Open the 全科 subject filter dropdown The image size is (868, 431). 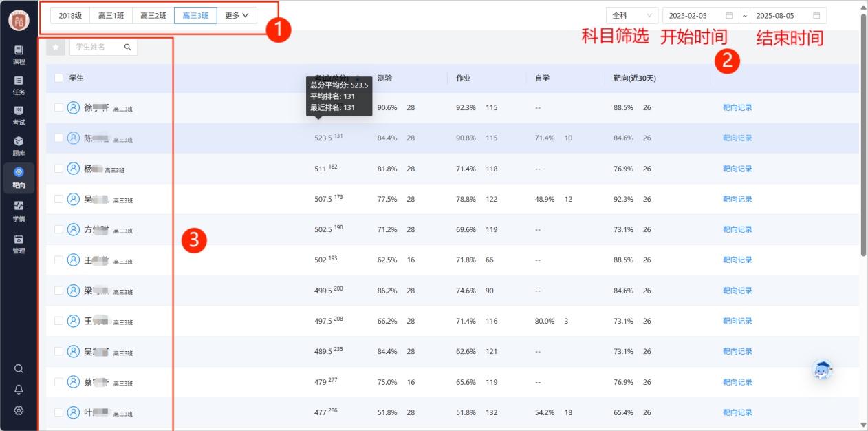point(631,15)
